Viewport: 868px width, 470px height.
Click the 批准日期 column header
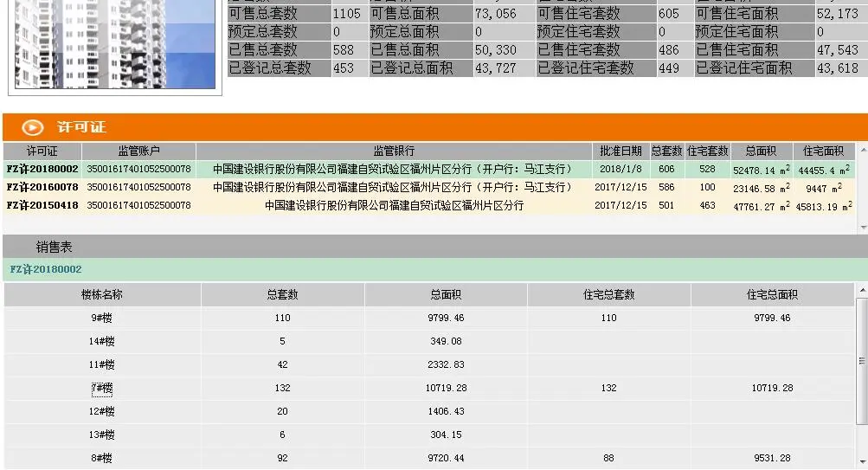click(620, 151)
